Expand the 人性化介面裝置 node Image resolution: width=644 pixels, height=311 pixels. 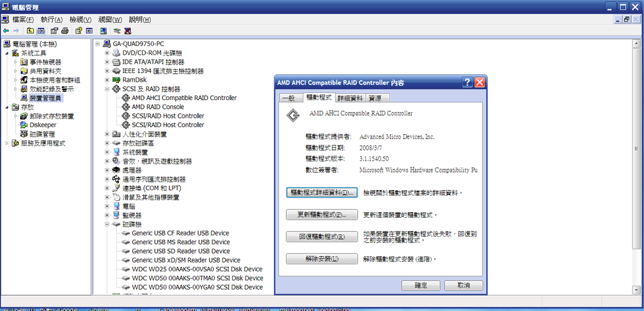pos(107,134)
